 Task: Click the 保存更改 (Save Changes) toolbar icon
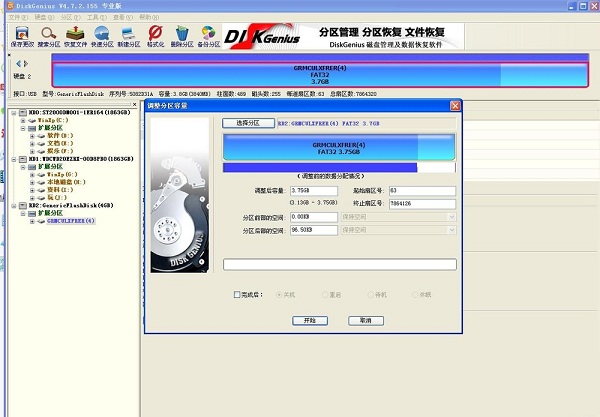click(x=20, y=37)
